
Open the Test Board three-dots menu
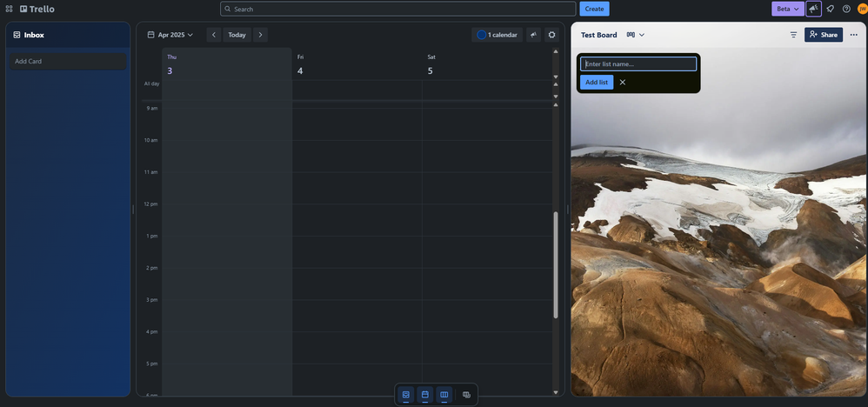[853, 35]
